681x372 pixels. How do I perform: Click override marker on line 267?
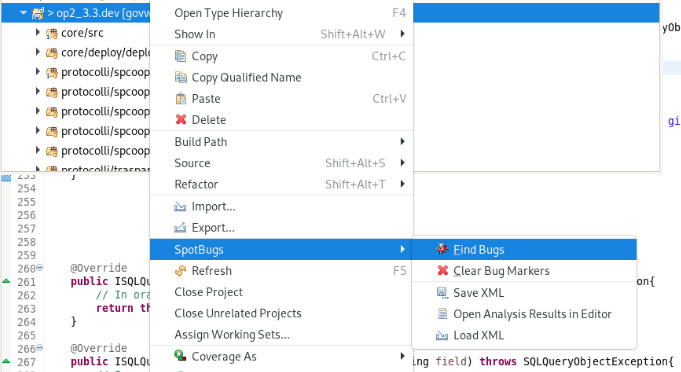click(x=6, y=362)
